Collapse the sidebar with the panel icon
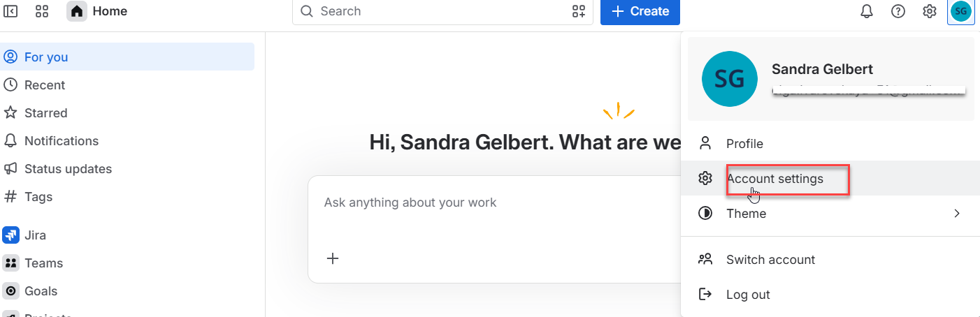 [11, 11]
